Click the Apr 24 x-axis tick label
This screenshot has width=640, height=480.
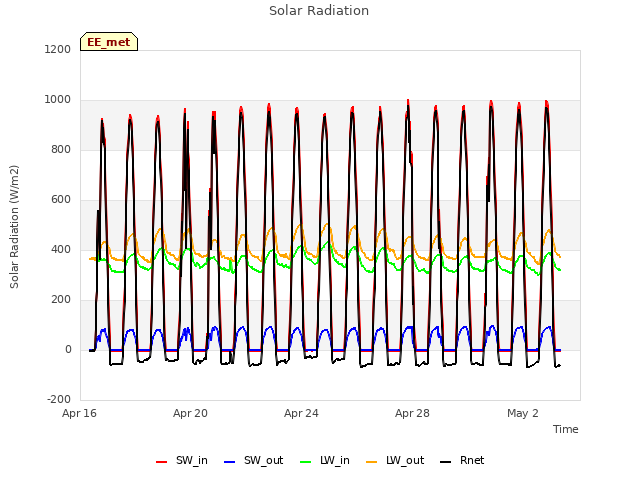click(x=301, y=413)
